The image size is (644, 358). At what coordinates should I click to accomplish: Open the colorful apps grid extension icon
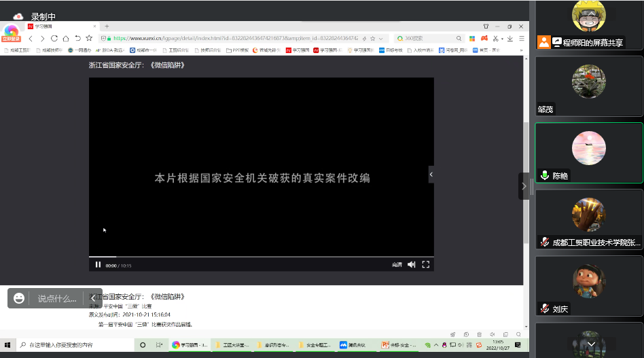coord(472,38)
